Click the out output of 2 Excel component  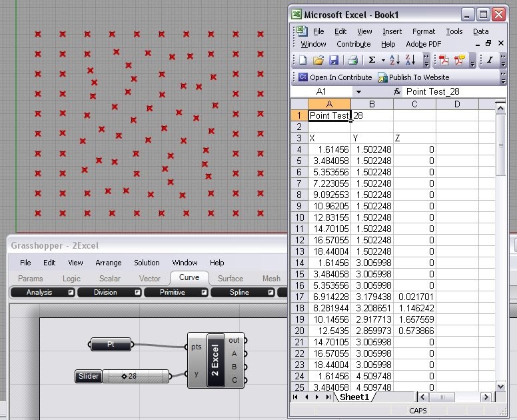(x=235, y=340)
